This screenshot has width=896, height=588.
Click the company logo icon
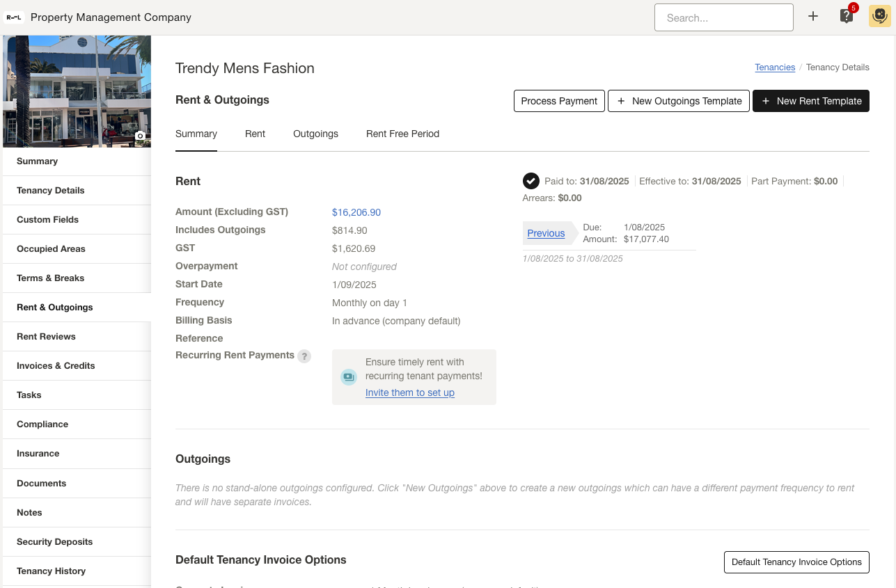[x=14, y=17]
